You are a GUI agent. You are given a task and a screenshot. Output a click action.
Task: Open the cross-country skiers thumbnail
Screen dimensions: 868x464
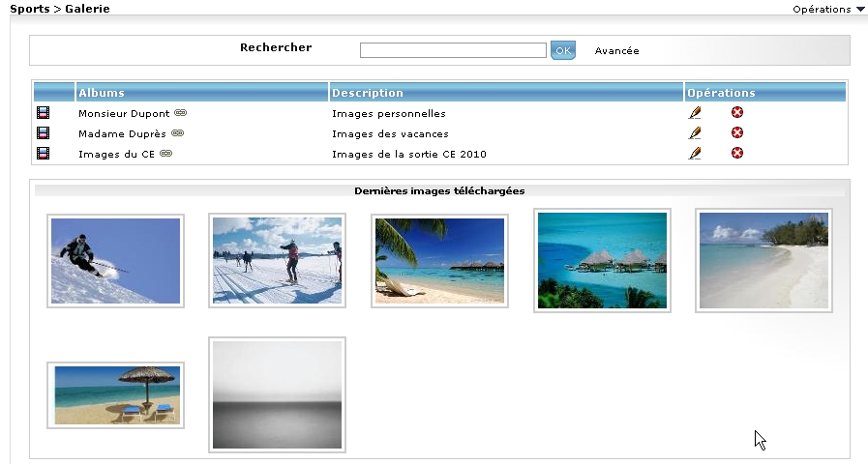point(278,260)
